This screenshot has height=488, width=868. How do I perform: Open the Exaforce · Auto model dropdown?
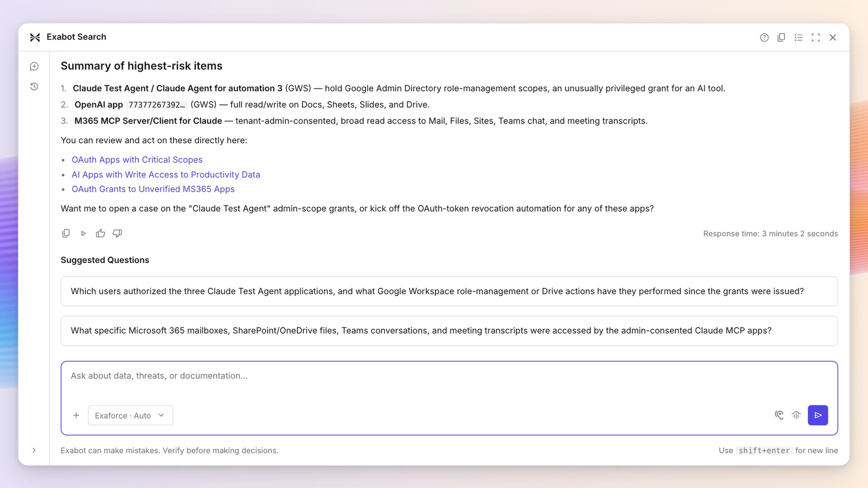pos(130,415)
